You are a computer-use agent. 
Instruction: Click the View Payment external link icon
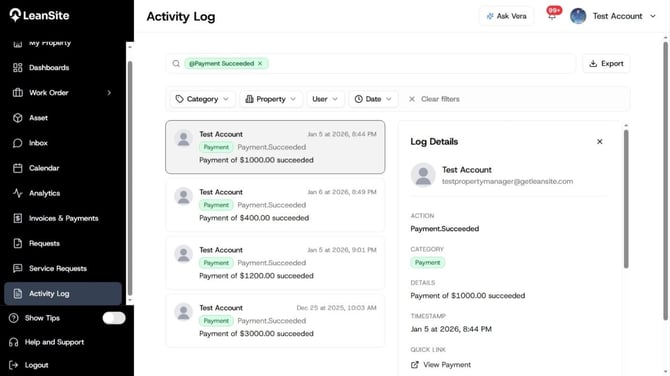click(414, 365)
